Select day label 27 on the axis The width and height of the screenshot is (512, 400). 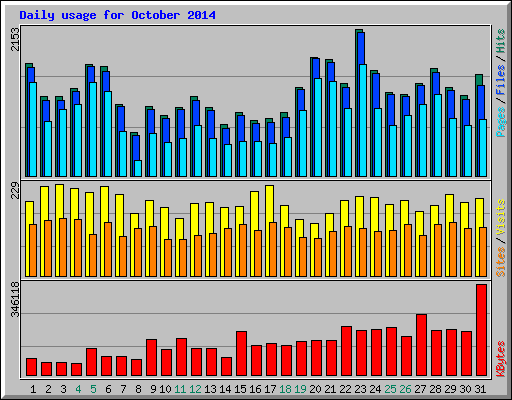click(420, 389)
